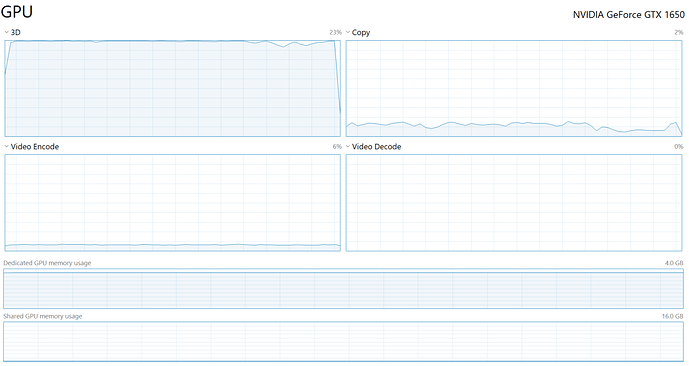Image resolution: width=689 pixels, height=366 pixels.
Task: Click the Video Decode utilization graph
Action: tap(514, 203)
